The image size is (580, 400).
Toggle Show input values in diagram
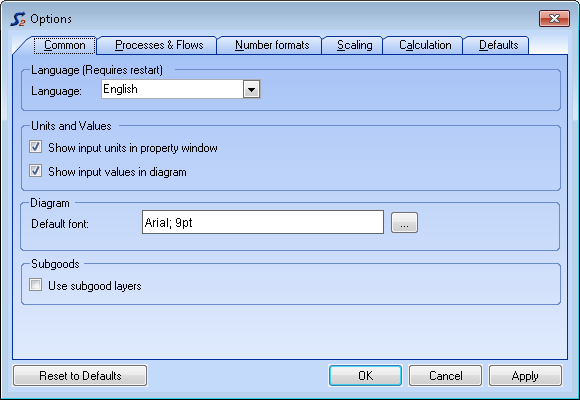[x=36, y=171]
